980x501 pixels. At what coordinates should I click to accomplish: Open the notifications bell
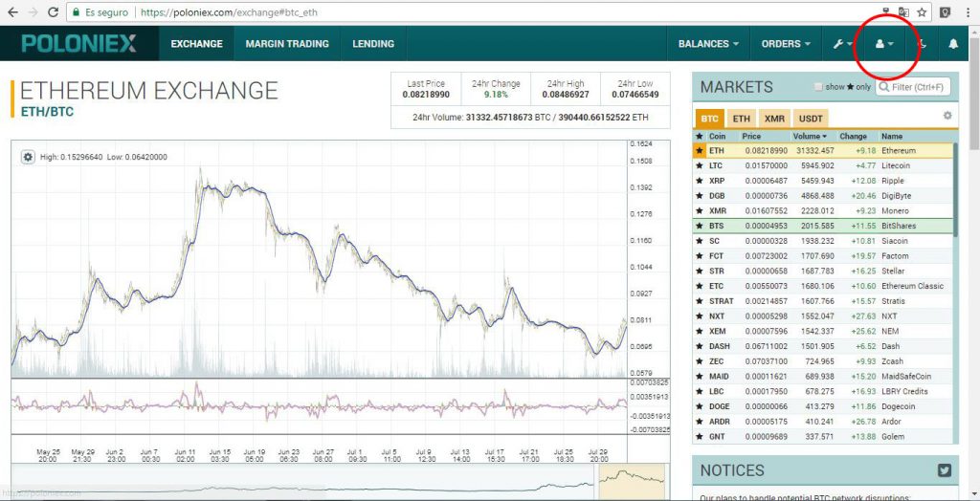(x=953, y=44)
